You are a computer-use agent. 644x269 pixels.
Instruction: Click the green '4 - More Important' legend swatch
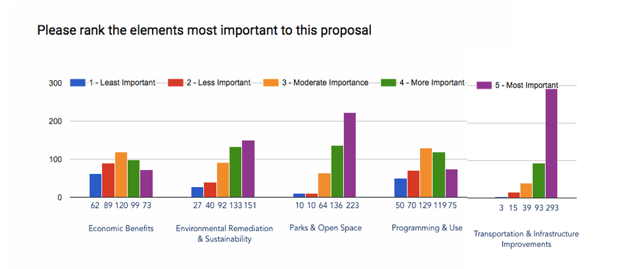pos(389,83)
